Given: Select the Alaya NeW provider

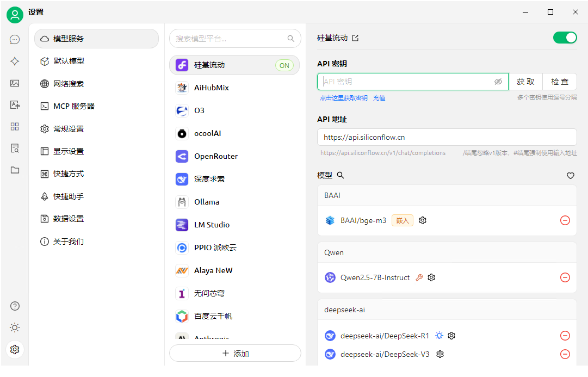Looking at the screenshot, I should click(x=234, y=270).
